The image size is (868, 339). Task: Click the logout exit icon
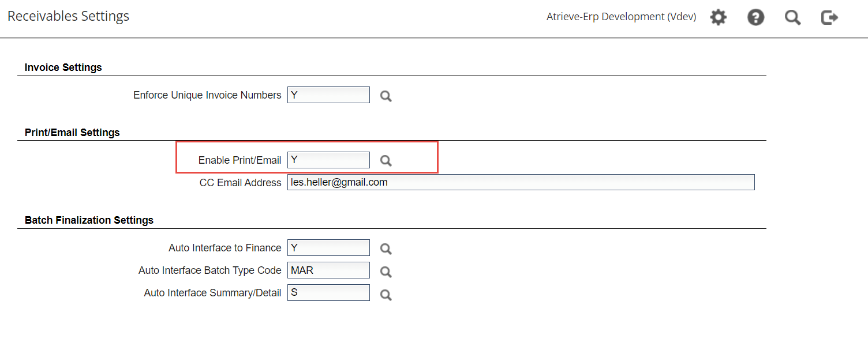click(x=829, y=17)
